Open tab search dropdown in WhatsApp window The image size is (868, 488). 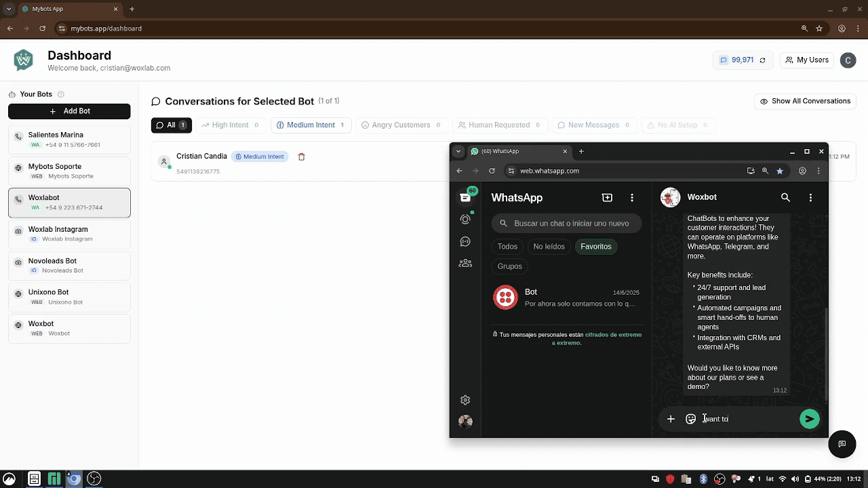(x=458, y=151)
